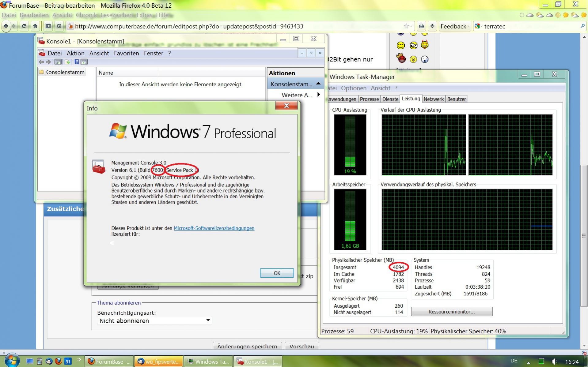Open calendar 31 quick launch icon
The width and height of the screenshot is (588, 367).
click(x=68, y=361)
